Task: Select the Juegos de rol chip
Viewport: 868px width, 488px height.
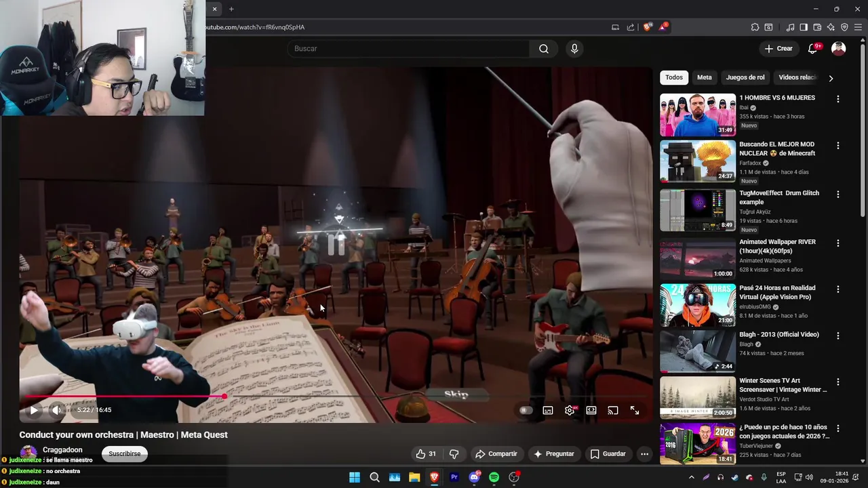Action: click(x=745, y=77)
